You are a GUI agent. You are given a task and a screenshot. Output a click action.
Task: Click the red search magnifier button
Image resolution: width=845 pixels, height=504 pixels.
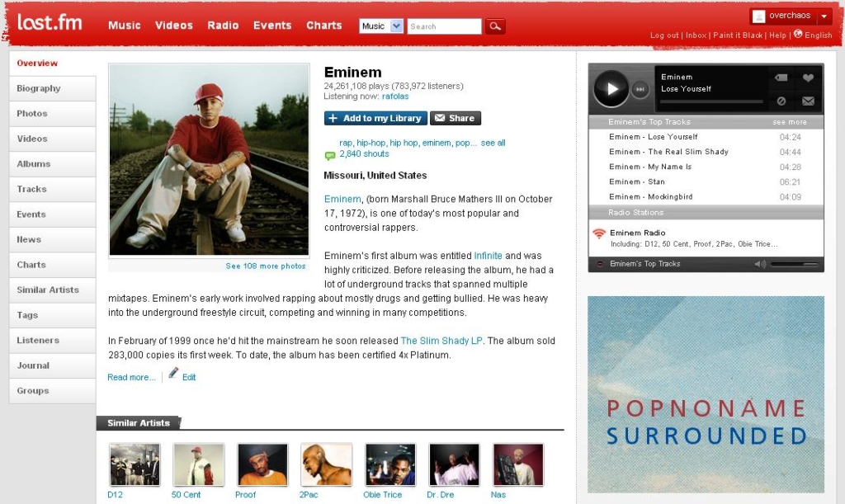click(x=495, y=26)
